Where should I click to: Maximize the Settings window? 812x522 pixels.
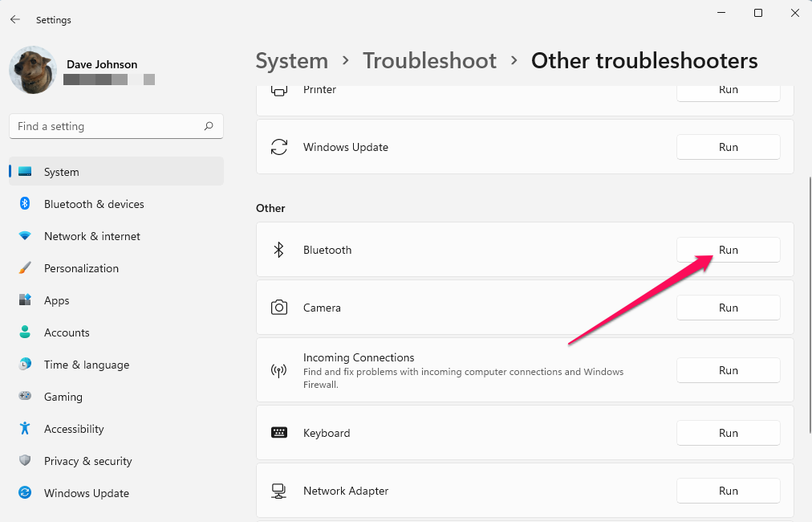click(x=758, y=13)
